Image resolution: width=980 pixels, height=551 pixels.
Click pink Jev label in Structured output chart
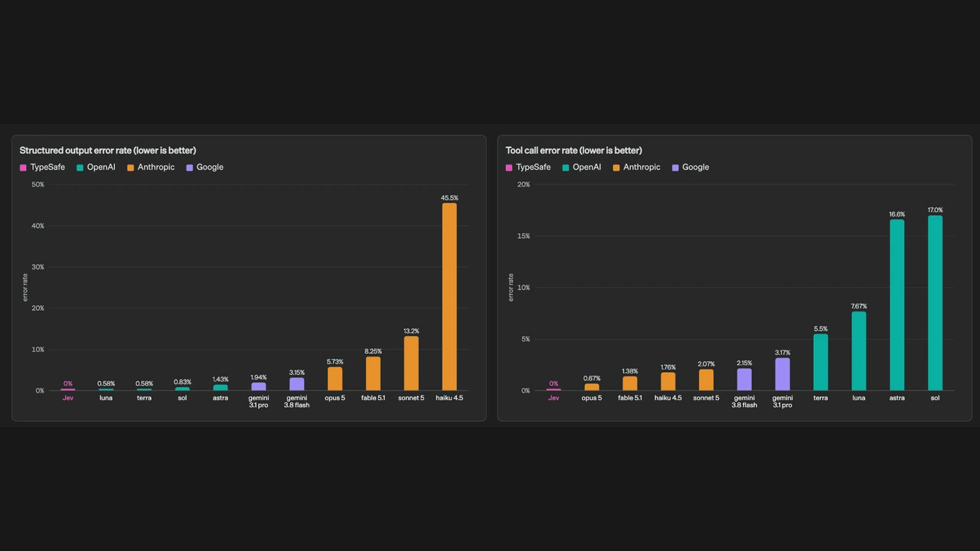67,398
